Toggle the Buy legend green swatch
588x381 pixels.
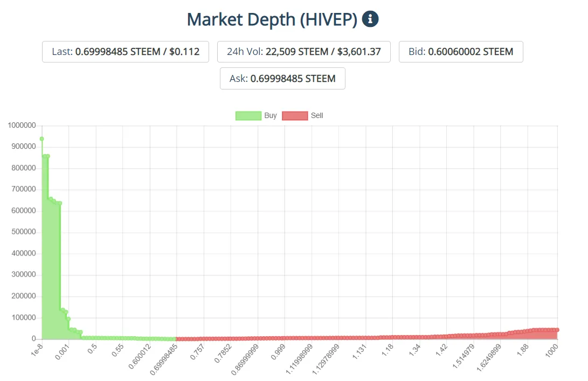[248, 115]
